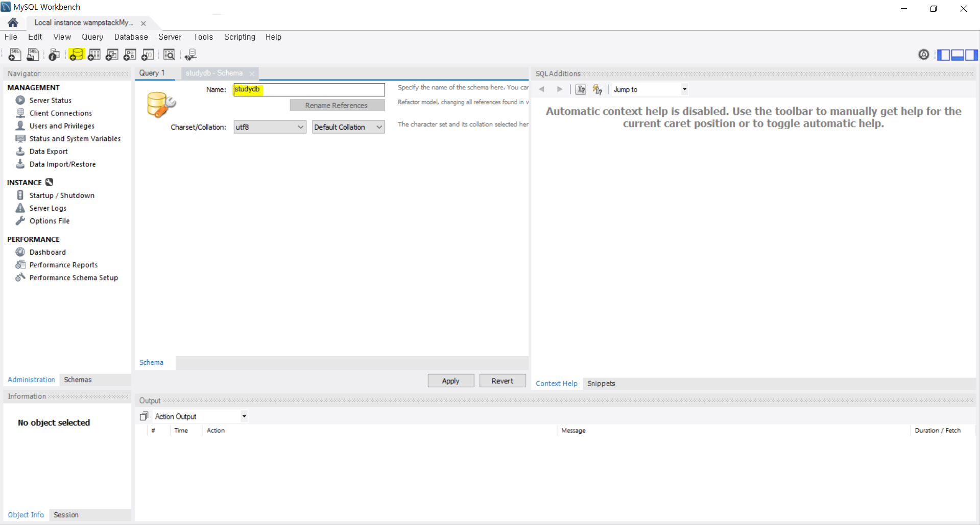Click the create new schema icon
This screenshot has width=980, height=525.
coord(76,55)
